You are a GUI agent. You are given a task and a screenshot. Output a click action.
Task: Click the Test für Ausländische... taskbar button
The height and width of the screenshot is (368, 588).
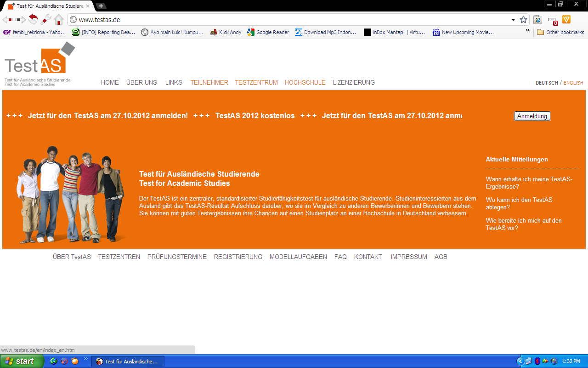(128, 362)
